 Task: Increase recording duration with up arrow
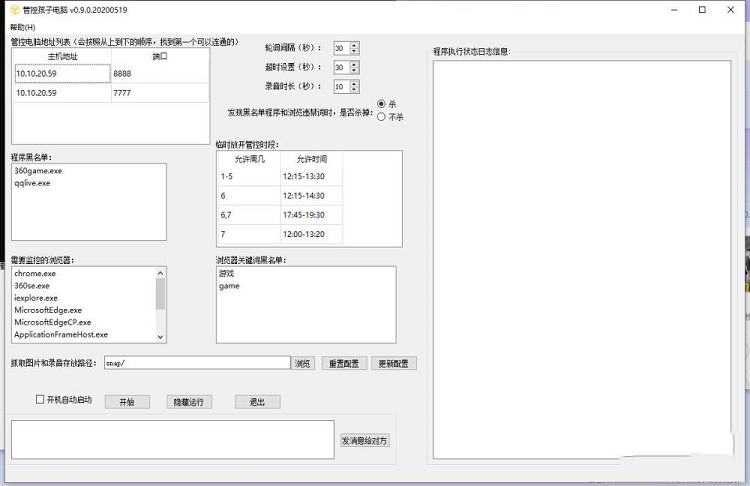click(354, 83)
